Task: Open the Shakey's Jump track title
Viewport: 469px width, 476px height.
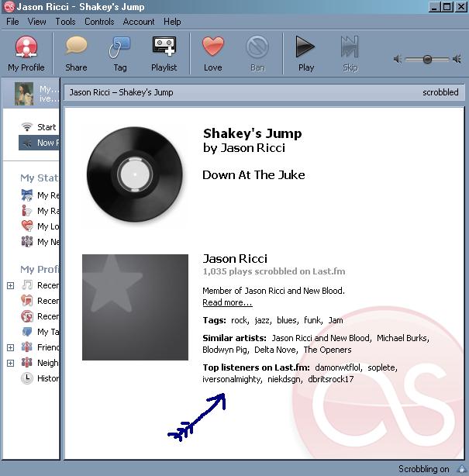Action: 252,133
